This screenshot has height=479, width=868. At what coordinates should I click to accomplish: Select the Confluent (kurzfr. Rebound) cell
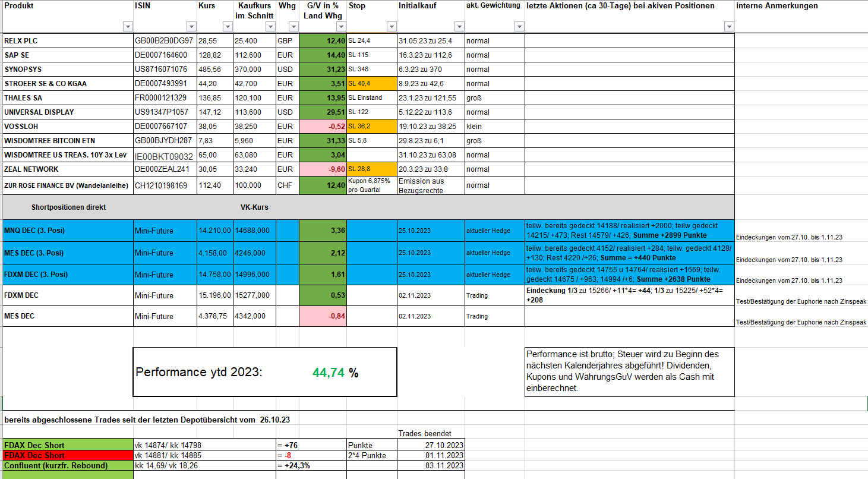click(x=68, y=465)
